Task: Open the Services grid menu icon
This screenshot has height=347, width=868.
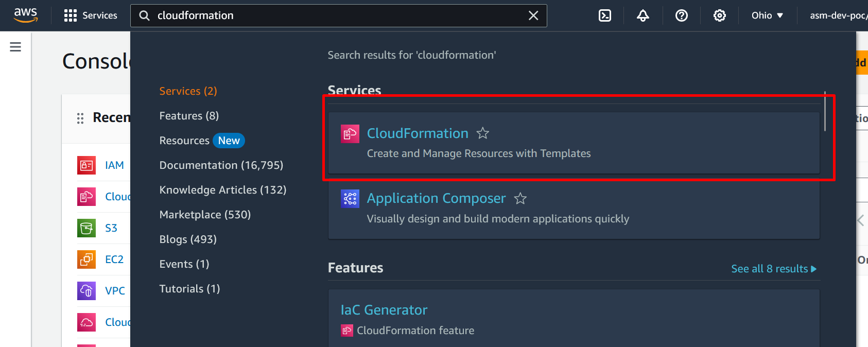Action: (71, 15)
